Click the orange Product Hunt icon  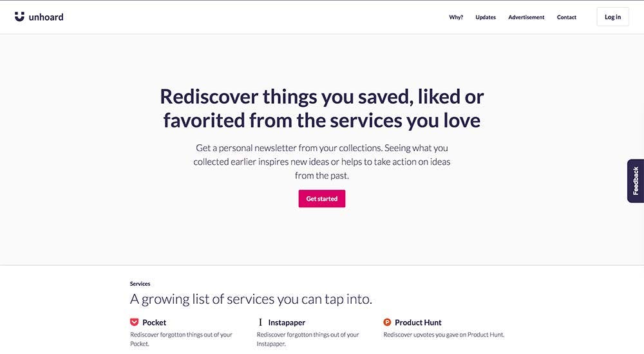pyautogui.click(x=387, y=322)
